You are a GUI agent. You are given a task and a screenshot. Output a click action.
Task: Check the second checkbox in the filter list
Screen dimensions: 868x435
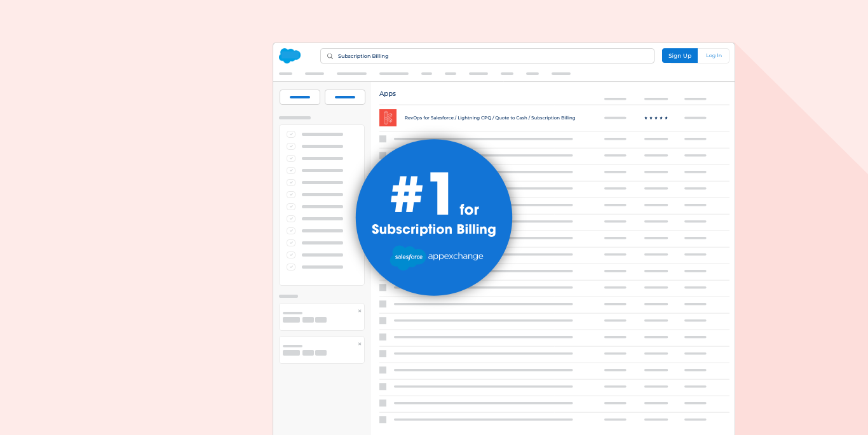pyautogui.click(x=291, y=146)
